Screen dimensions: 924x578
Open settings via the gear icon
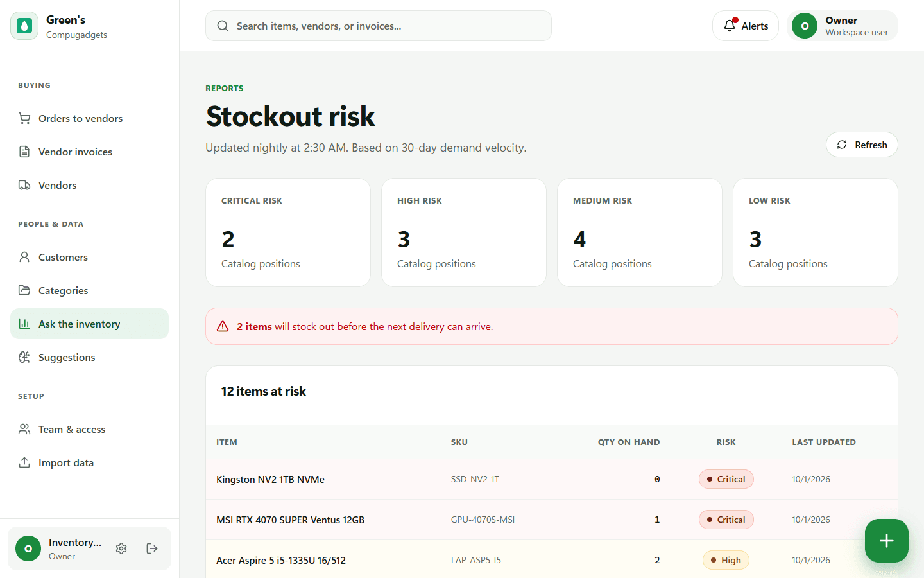[121, 548]
